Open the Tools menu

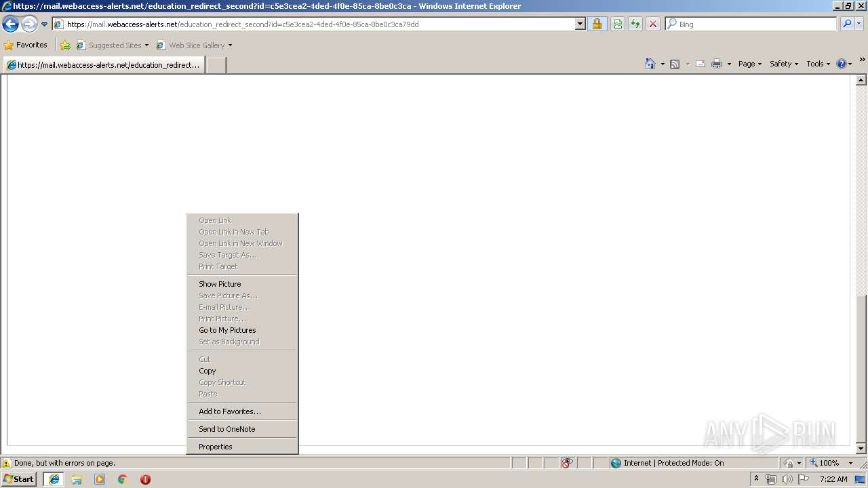818,64
